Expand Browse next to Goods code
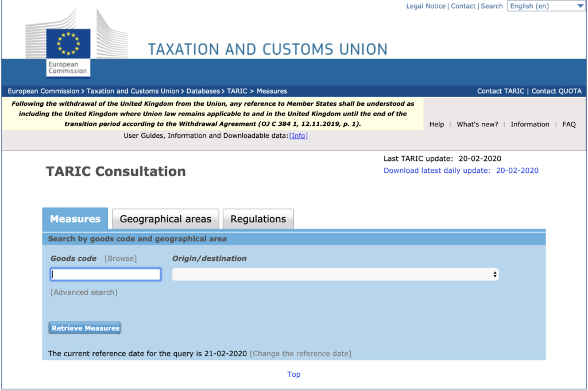The width and height of the screenshot is (588, 390). 121,258
